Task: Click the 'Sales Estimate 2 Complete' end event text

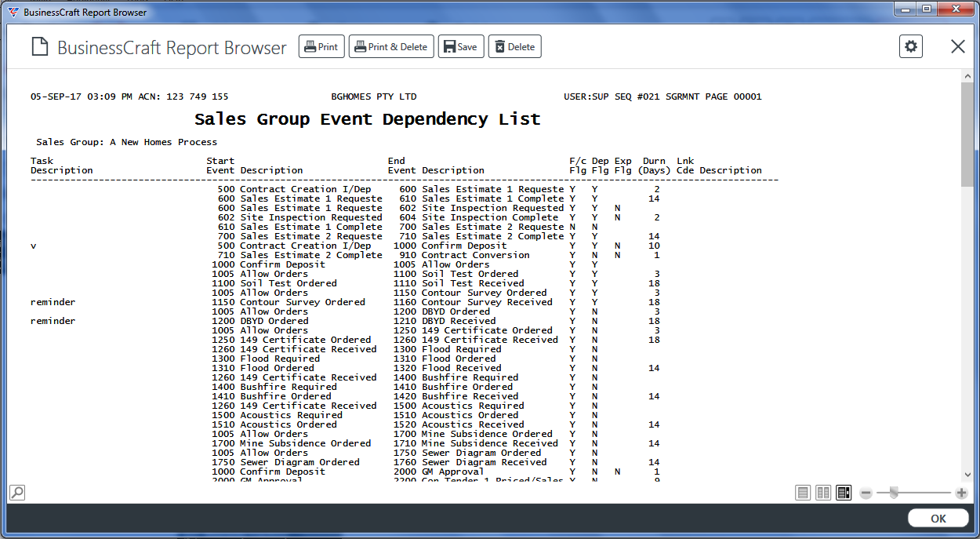Action: (x=493, y=236)
